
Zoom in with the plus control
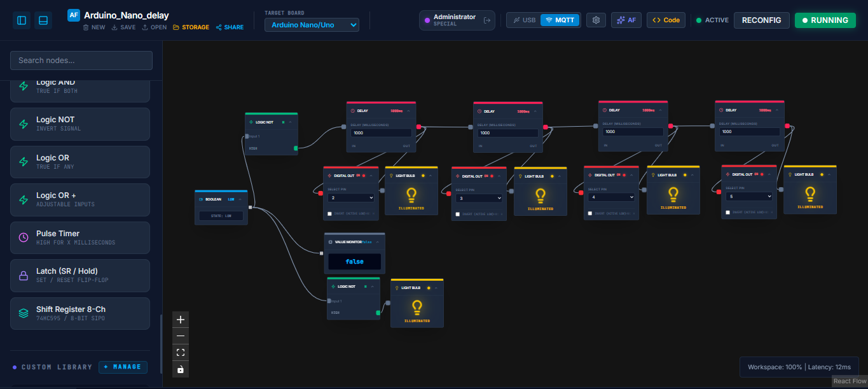pyautogui.click(x=181, y=320)
